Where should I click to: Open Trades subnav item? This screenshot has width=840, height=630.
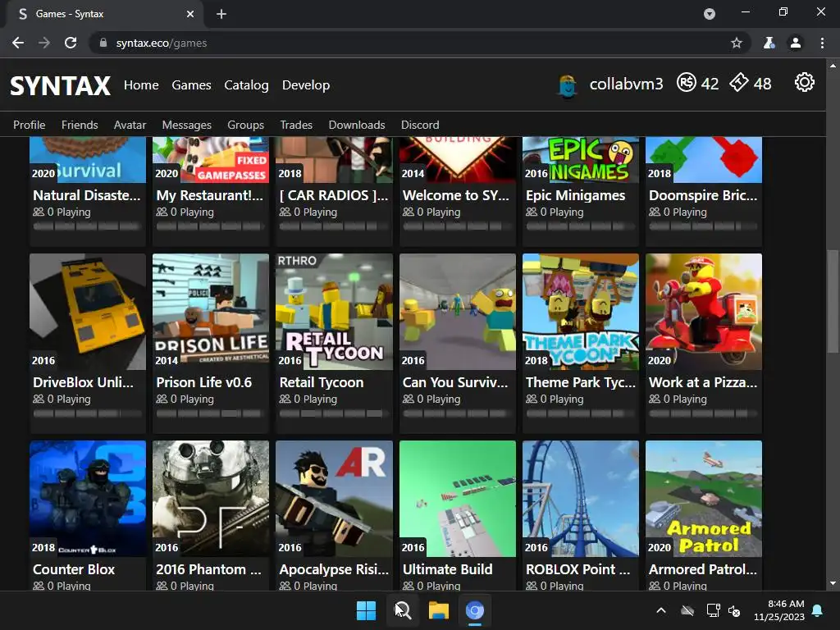click(x=295, y=125)
